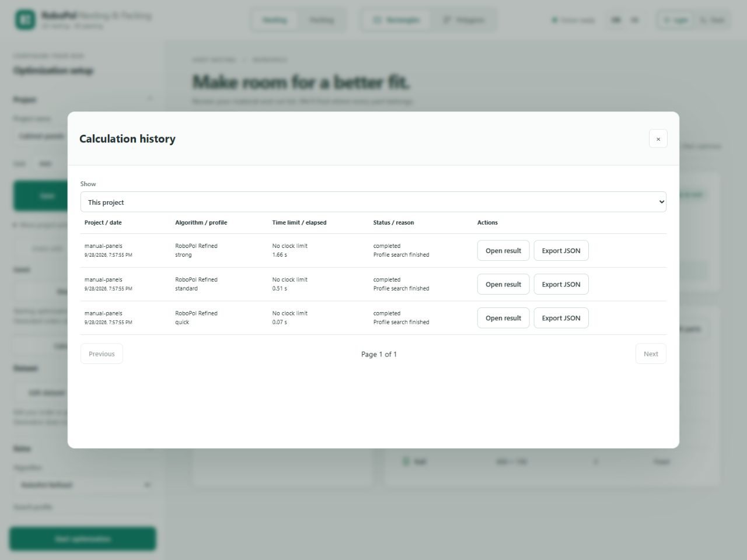Open result for the standard profile run

click(x=503, y=285)
